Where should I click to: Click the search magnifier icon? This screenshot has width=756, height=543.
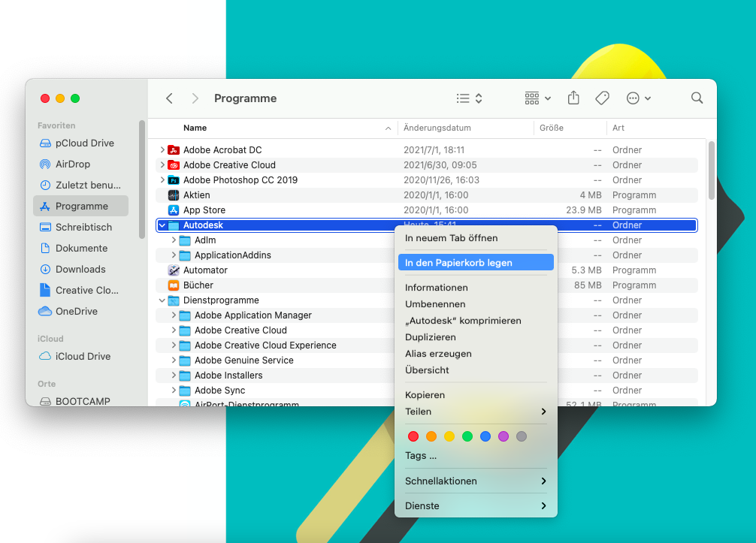click(x=697, y=98)
